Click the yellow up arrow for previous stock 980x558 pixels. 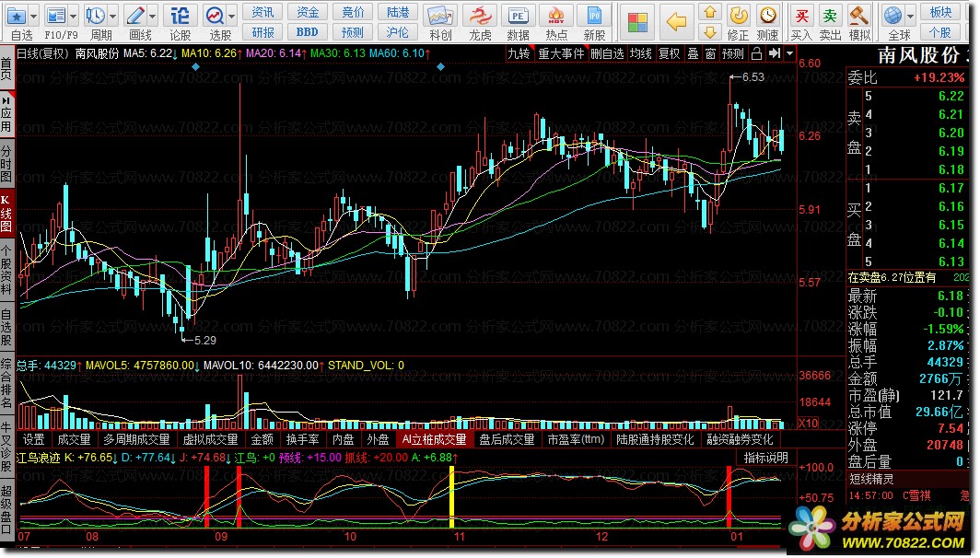click(x=709, y=12)
